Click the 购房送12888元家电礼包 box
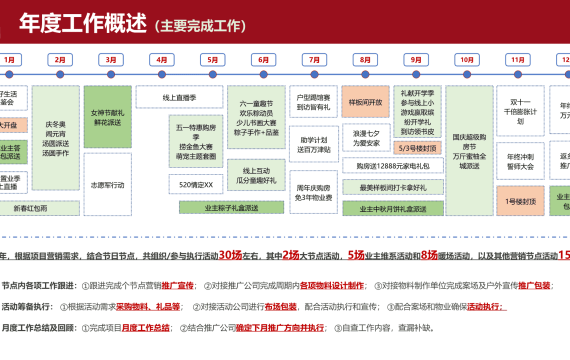Image resolution: width=570 pixels, height=360 pixels. pyautogui.click(x=393, y=165)
